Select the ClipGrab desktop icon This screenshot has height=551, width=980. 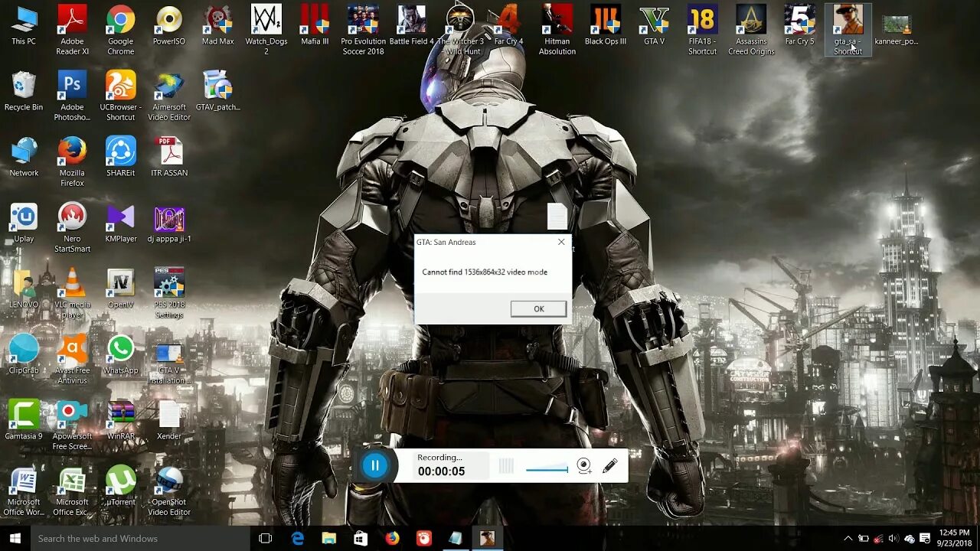[x=24, y=354]
